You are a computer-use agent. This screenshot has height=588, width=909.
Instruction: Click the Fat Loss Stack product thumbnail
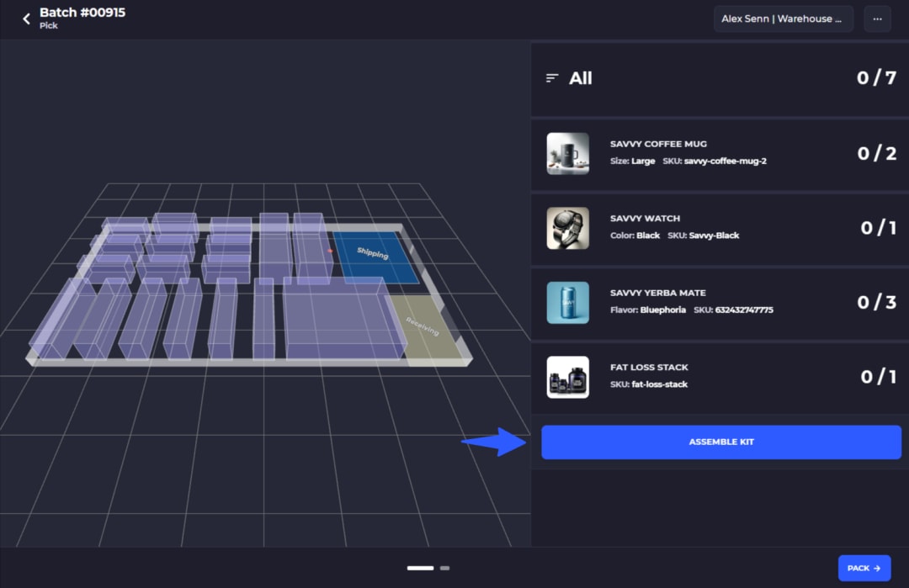pyautogui.click(x=567, y=377)
